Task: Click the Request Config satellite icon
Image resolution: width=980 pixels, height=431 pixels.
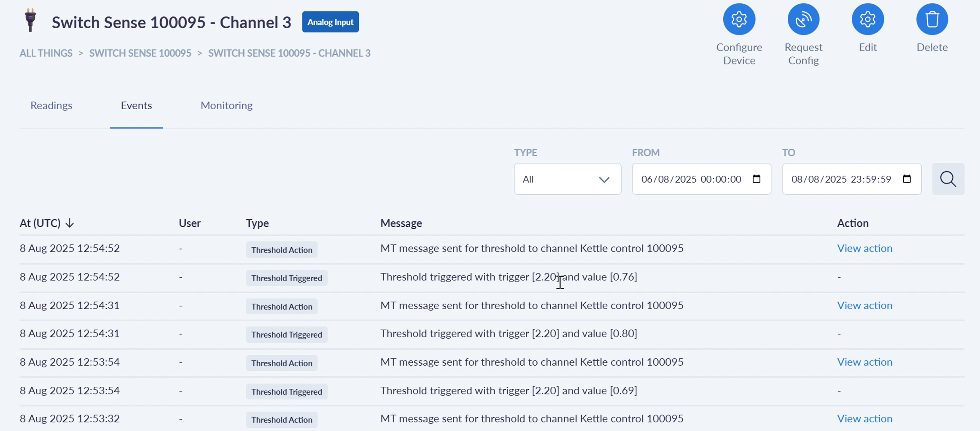Action: click(x=803, y=19)
